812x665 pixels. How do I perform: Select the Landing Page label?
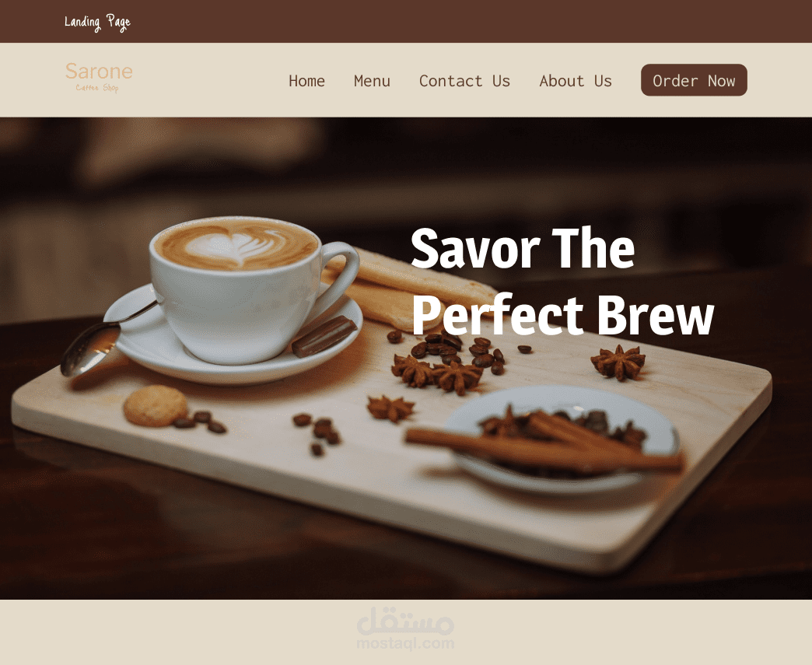(97, 23)
